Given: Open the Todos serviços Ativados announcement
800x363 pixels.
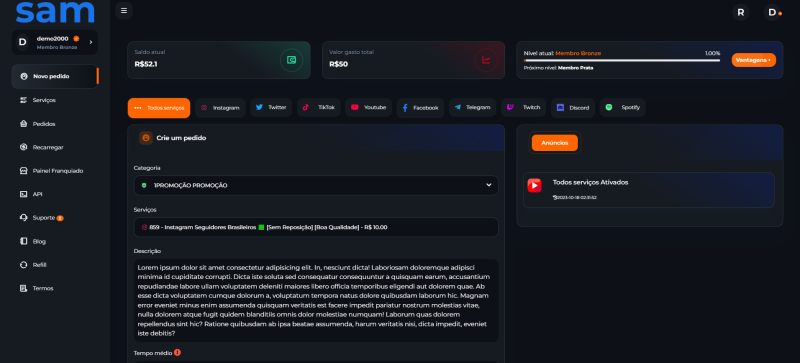Looking at the screenshot, I should 649,190.
